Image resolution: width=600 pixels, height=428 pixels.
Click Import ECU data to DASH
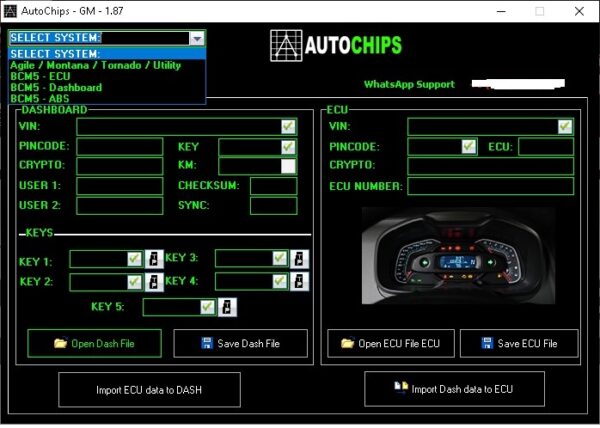[x=150, y=390]
